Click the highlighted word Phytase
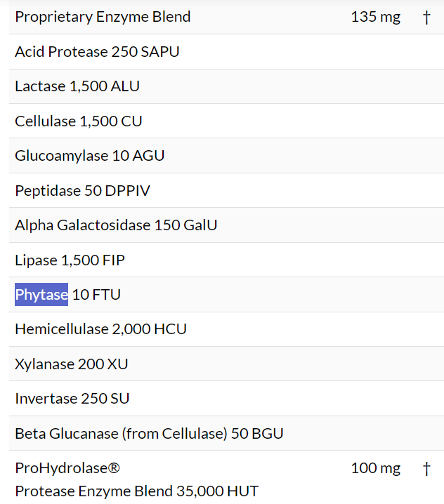This screenshot has height=504, width=444. 41,295
